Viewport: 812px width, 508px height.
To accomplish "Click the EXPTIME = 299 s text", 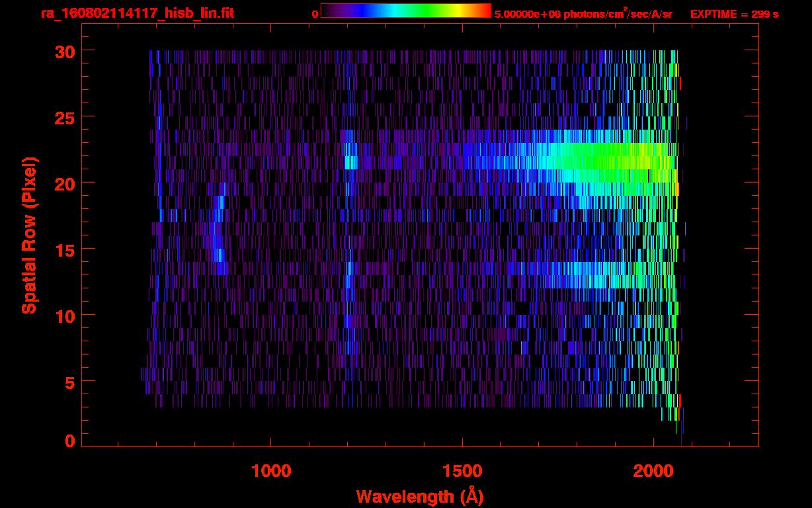I will click(734, 14).
